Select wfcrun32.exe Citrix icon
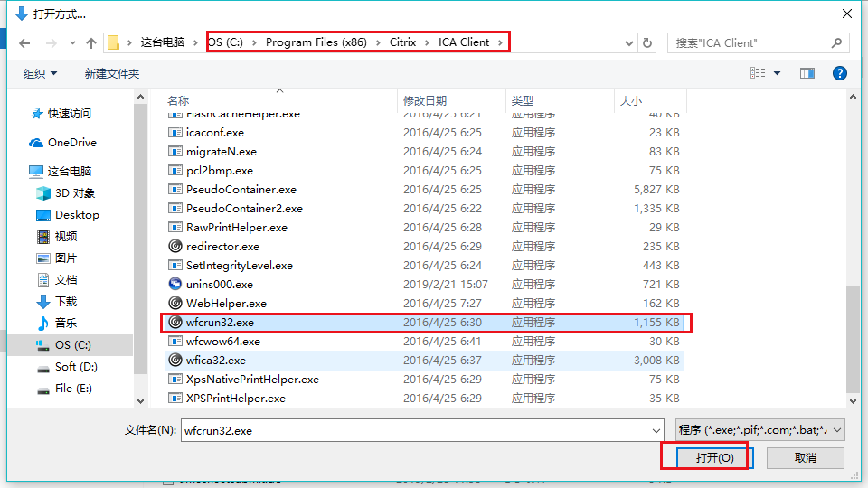Viewport: 868px width, 488px height. [x=175, y=322]
